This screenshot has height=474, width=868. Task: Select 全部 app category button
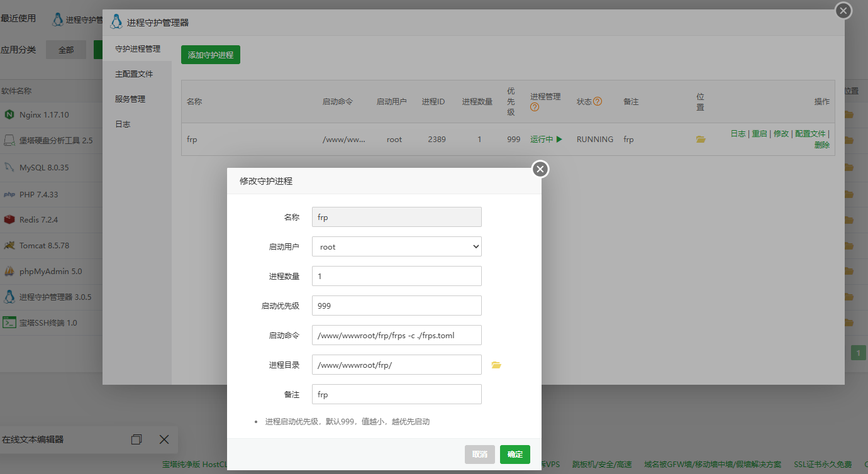[x=66, y=50]
